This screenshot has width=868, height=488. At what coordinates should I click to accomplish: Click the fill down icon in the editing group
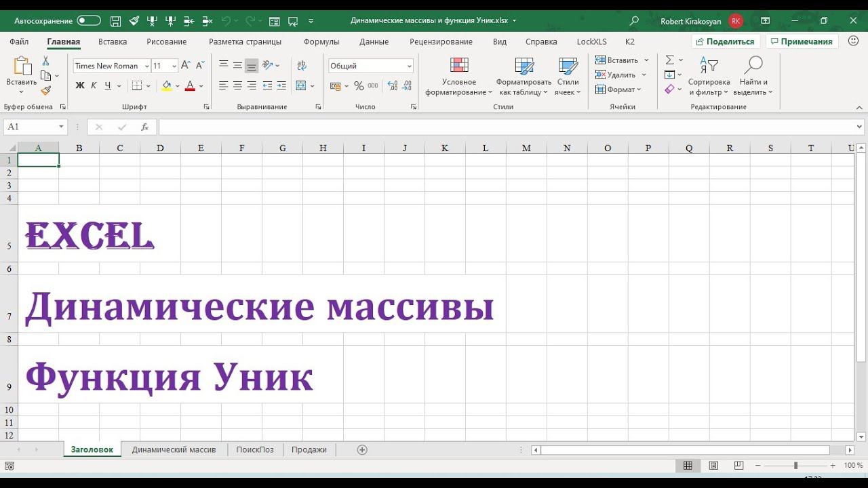[x=670, y=75]
